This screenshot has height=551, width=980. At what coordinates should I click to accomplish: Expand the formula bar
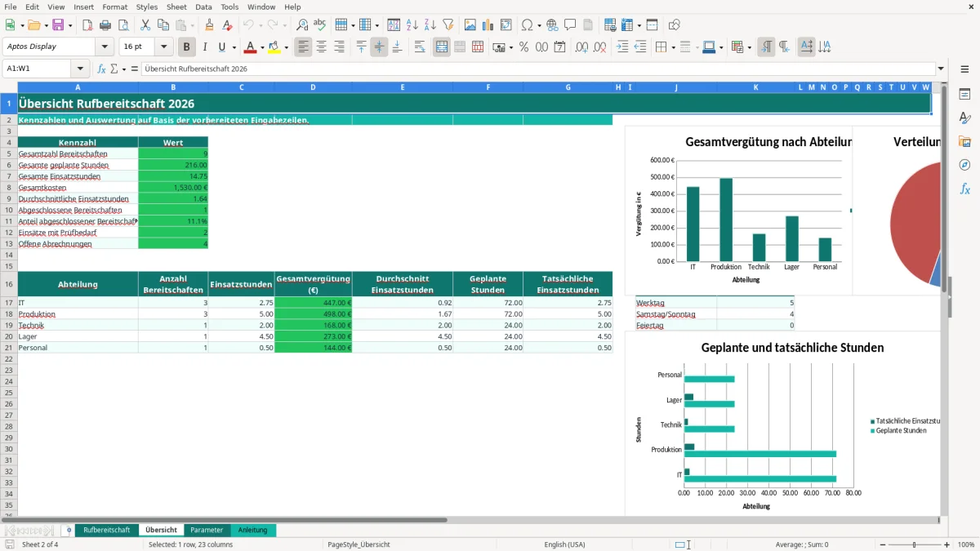coord(941,69)
